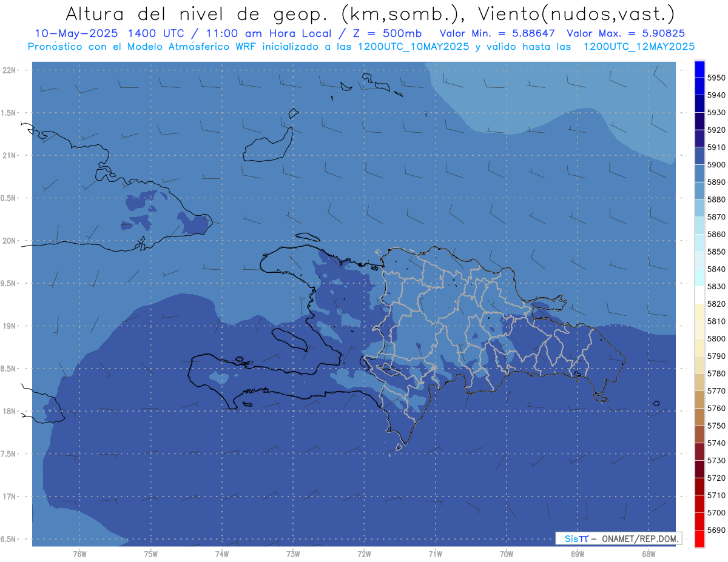
Task: Click the '20N' latitude label
Action: [9, 241]
